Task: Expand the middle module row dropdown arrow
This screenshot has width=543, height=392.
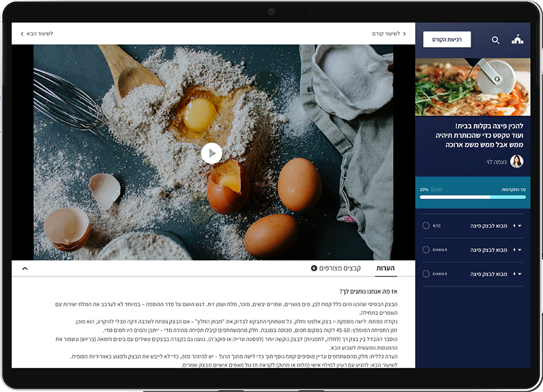Action: [x=519, y=250]
